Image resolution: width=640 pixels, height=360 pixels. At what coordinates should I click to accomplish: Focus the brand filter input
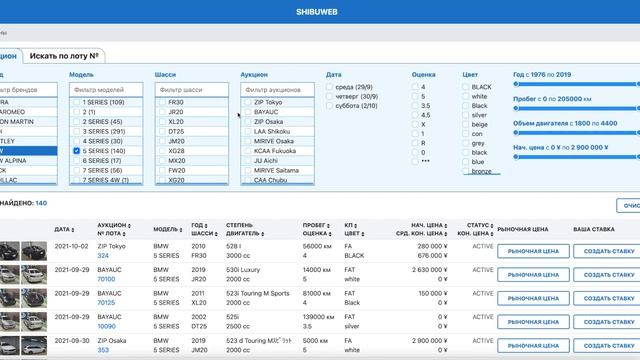pyautogui.click(x=28, y=90)
